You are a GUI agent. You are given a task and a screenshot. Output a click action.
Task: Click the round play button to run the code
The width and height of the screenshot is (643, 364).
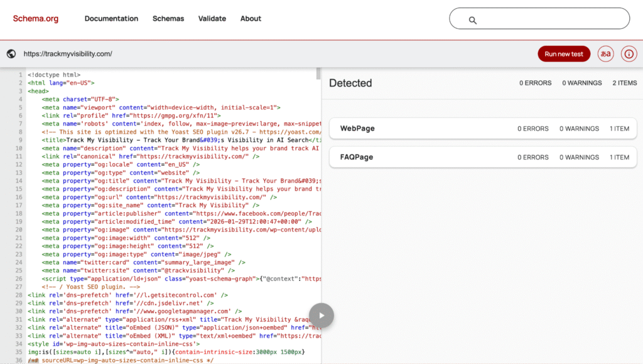pyautogui.click(x=321, y=315)
